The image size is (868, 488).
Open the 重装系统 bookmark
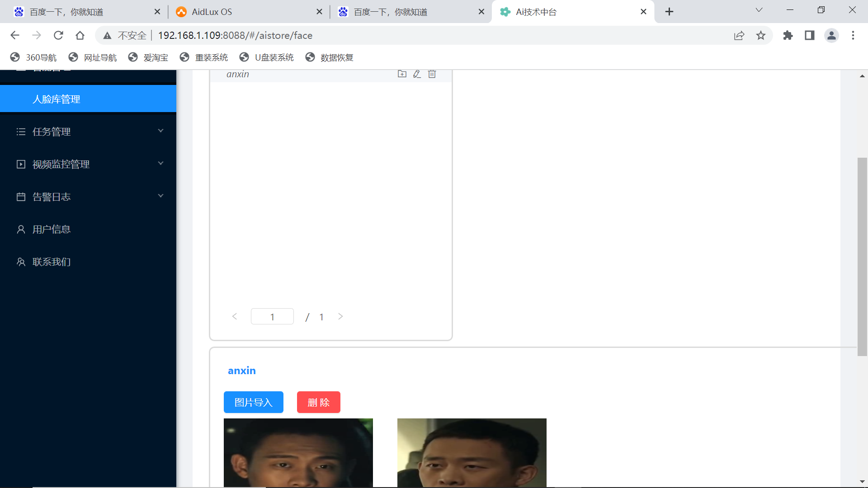pyautogui.click(x=204, y=57)
